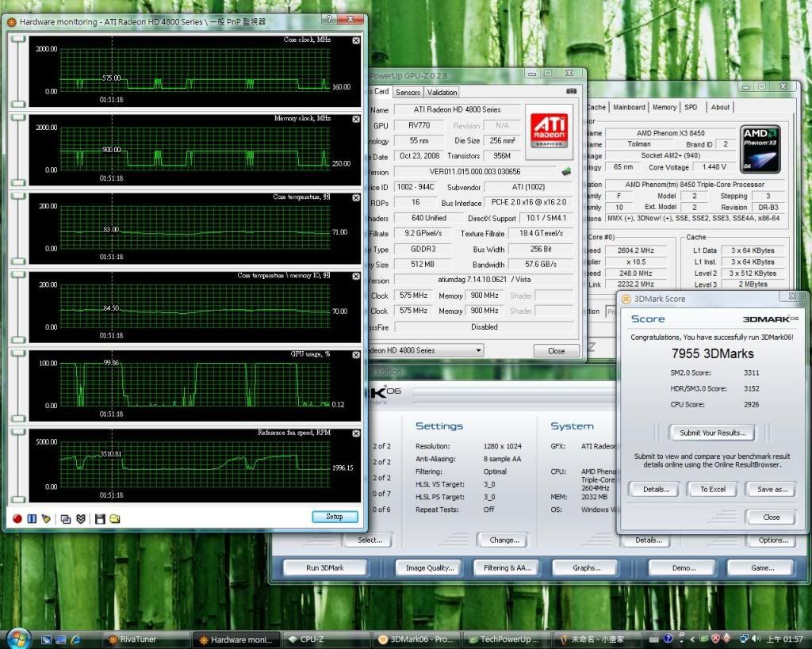The height and width of the screenshot is (649, 812).
Task: Close the memory IO temperature graph with its X
Action: click(x=356, y=277)
